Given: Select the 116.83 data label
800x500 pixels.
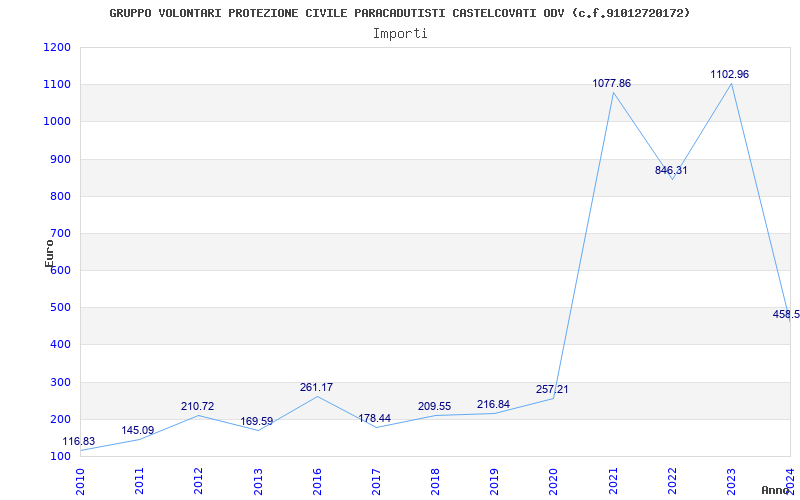Looking at the screenshot, I should coord(79,441).
